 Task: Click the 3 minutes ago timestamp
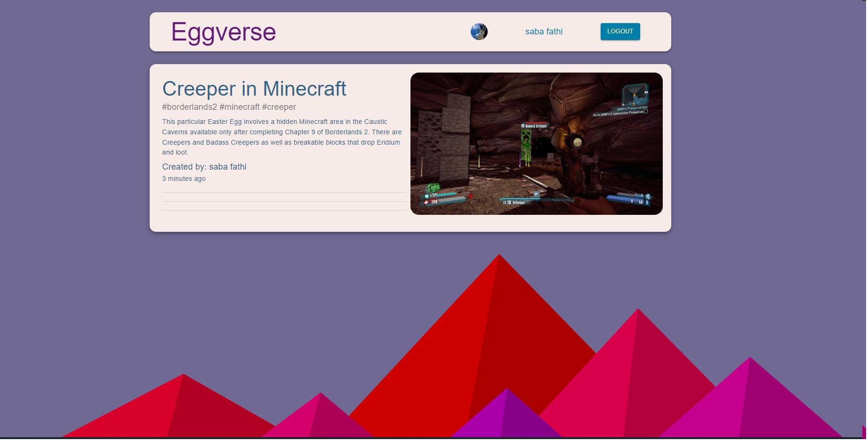click(x=184, y=179)
